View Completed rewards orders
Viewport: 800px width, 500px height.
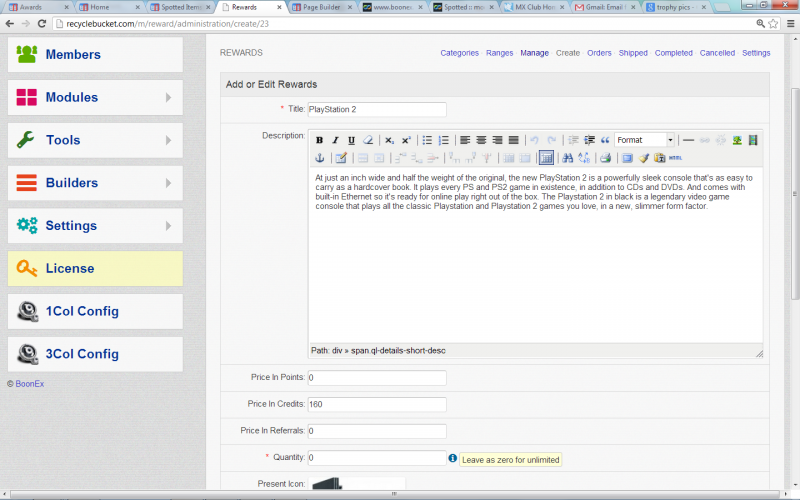[x=673, y=53]
